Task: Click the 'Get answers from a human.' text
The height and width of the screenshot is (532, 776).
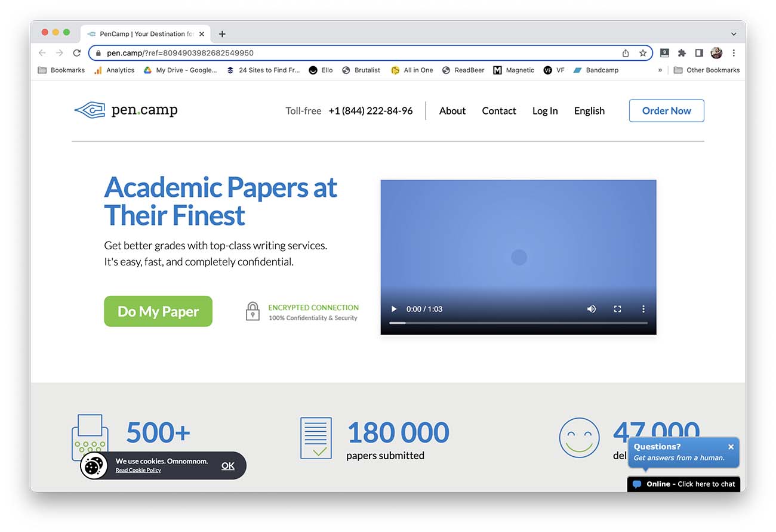Action: coord(679,458)
